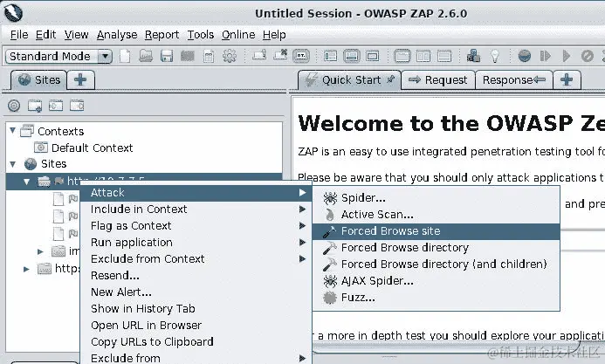Click the continue play arrow icon
The height and width of the screenshot is (364, 605).
point(567,56)
